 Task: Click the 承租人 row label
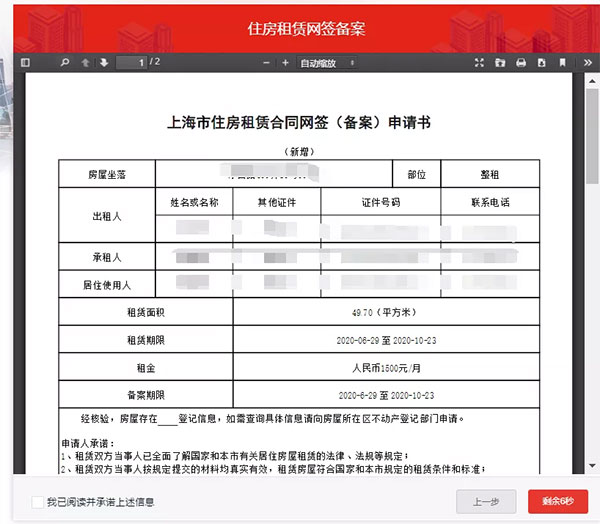[x=107, y=257]
